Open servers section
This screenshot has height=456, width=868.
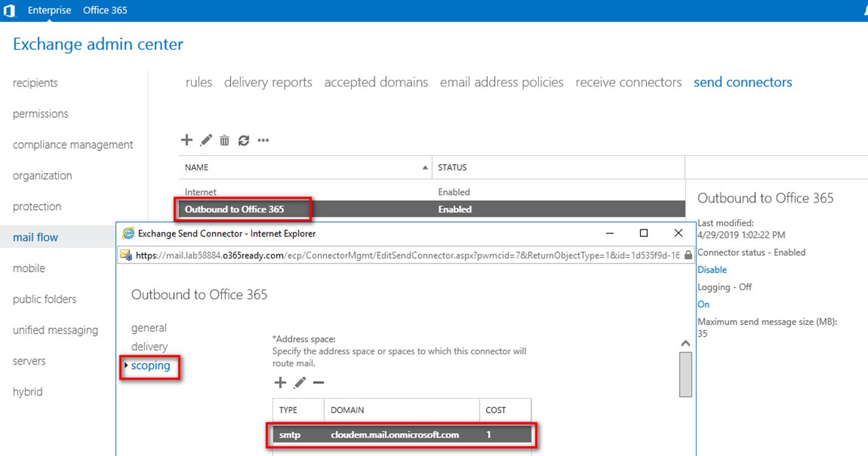[29, 361]
